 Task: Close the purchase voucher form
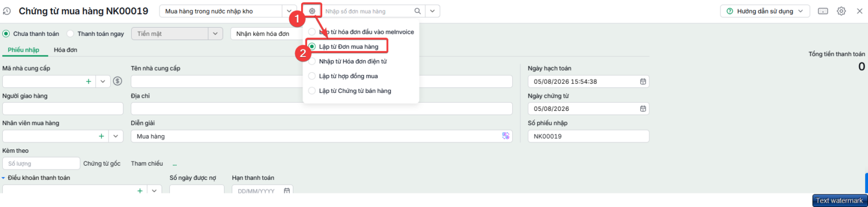[859, 11]
